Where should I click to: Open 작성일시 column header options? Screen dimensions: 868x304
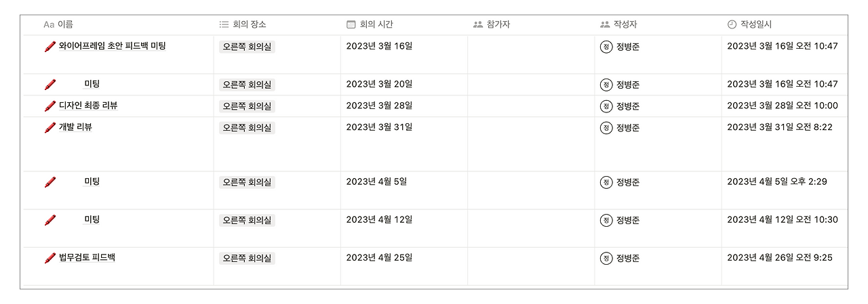coord(755,24)
